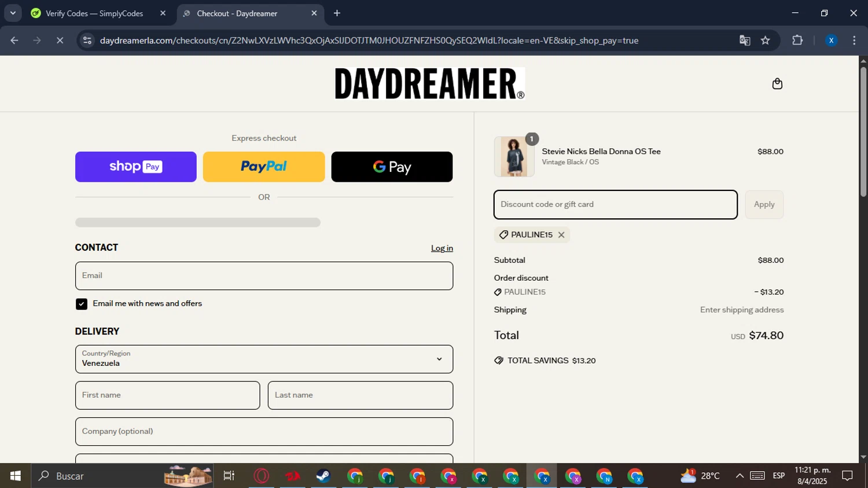Image resolution: width=868 pixels, height=488 pixels.
Task: Expand the Country/Region dropdown
Action: 264,359
